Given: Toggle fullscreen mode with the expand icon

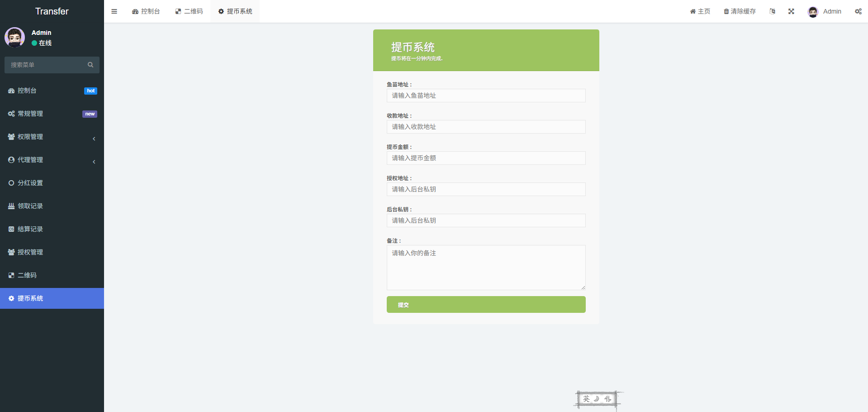Looking at the screenshot, I should (791, 11).
